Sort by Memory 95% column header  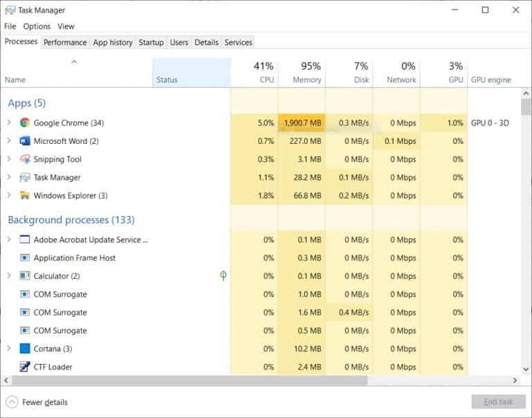point(301,73)
